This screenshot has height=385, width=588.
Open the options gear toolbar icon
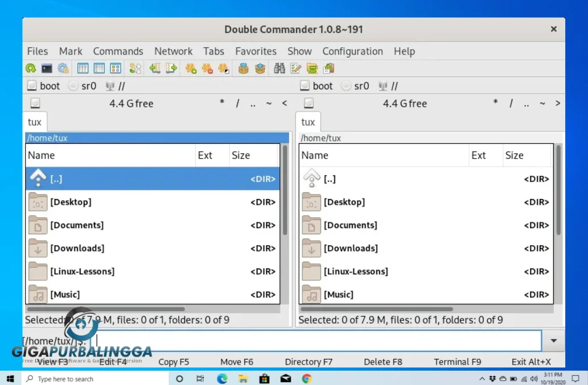click(x=63, y=68)
